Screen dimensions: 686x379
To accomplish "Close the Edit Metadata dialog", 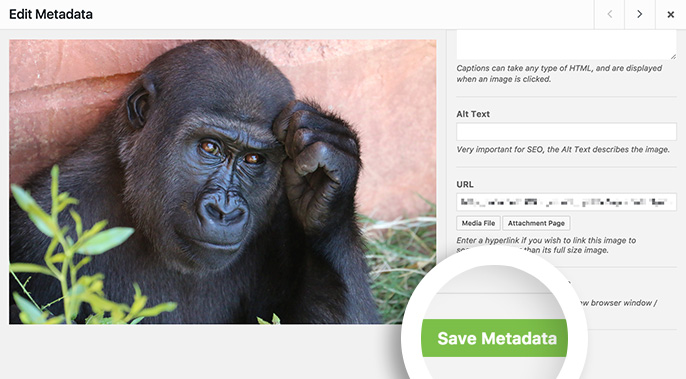I will pyautogui.click(x=670, y=14).
